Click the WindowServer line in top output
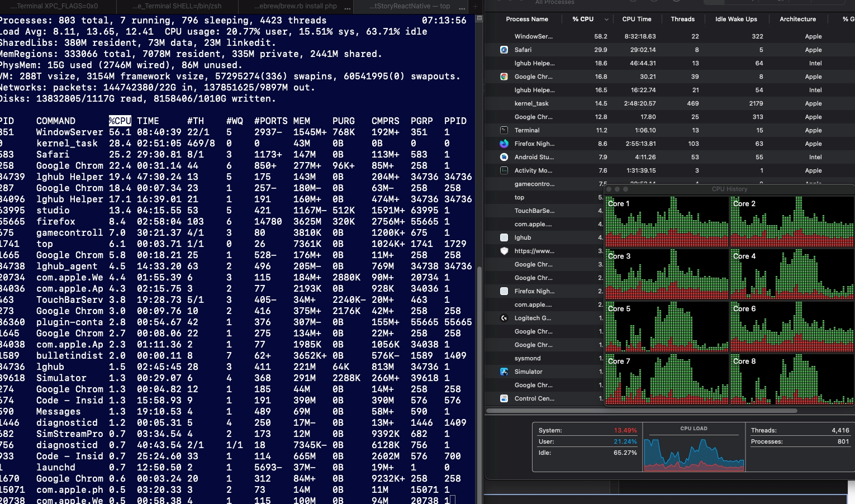855x504 pixels. (236, 132)
